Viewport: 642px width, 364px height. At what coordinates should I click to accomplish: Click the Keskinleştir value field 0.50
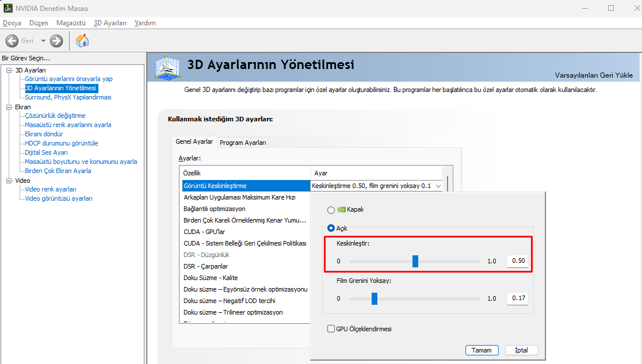[518, 261]
